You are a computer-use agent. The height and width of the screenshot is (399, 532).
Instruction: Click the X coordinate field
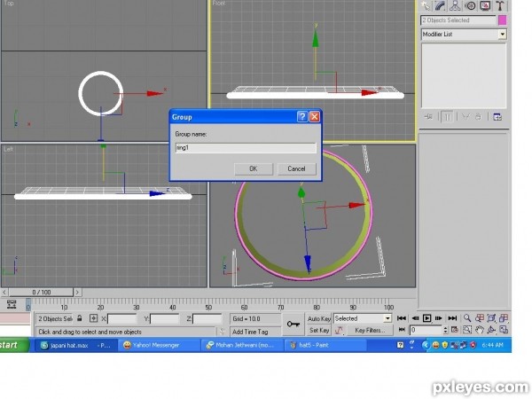pos(122,319)
